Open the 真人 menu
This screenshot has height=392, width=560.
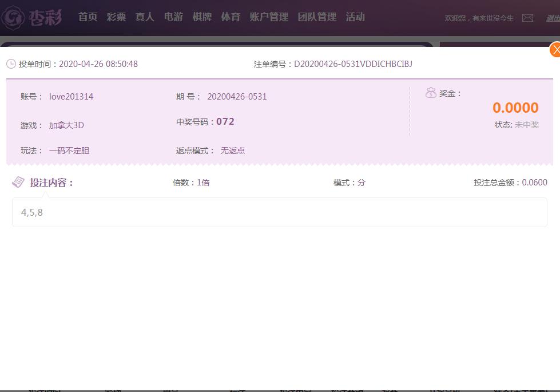145,17
